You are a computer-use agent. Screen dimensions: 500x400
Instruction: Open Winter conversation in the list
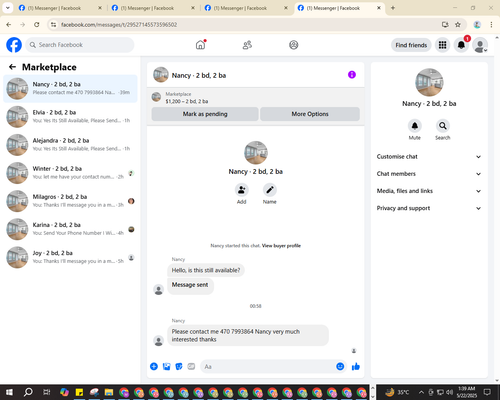click(x=70, y=173)
